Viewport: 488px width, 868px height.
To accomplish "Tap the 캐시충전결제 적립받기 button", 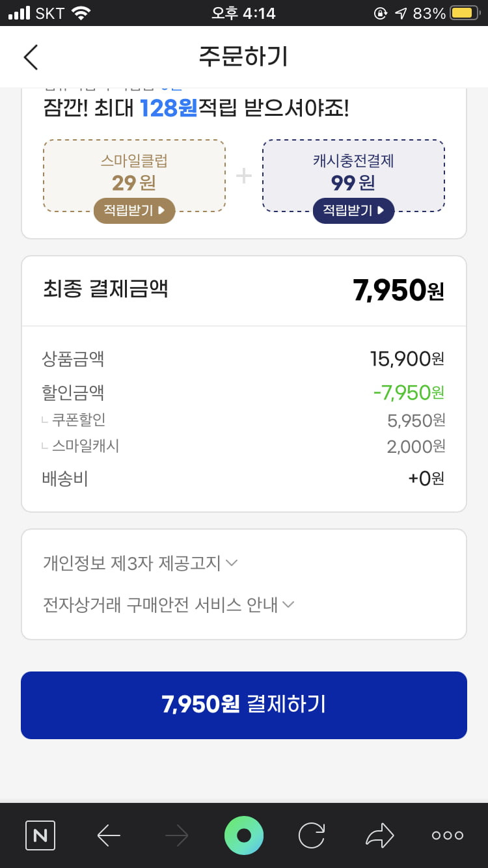I will [354, 211].
